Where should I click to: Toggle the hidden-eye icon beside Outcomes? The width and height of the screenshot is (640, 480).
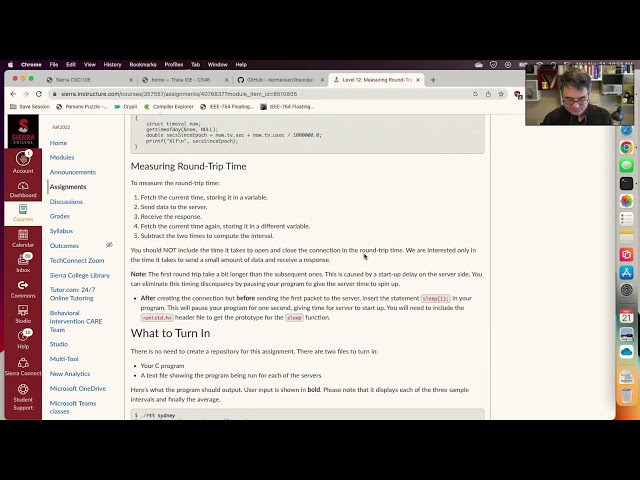[x=109, y=245]
